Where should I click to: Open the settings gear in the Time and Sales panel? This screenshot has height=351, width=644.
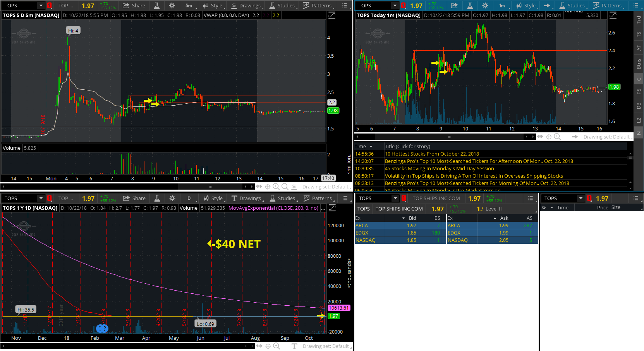coord(544,207)
